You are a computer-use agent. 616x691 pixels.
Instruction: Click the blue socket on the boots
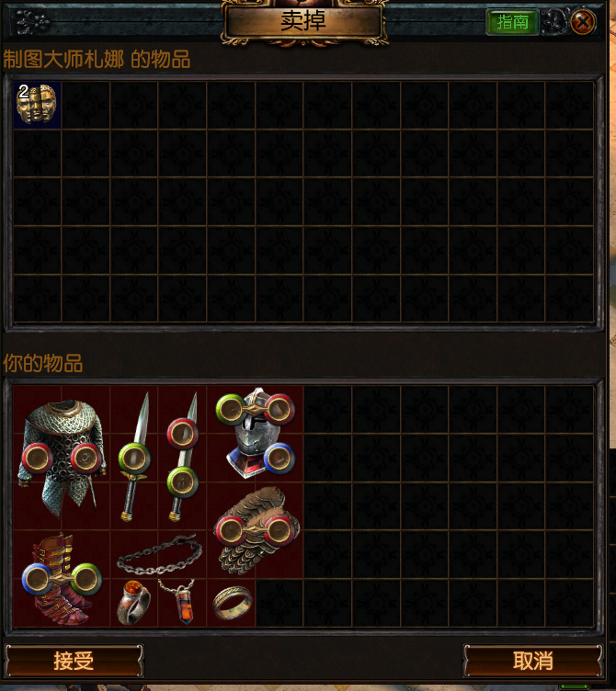tap(37, 578)
